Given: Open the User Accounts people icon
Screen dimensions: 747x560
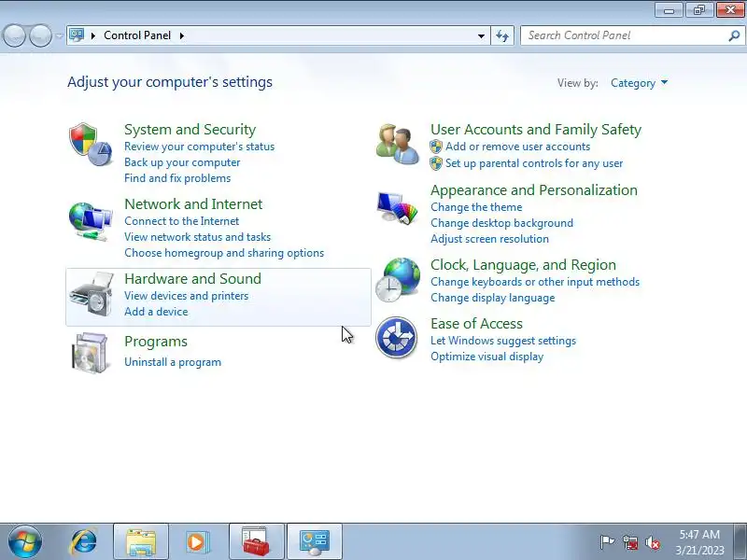Looking at the screenshot, I should click(398, 145).
